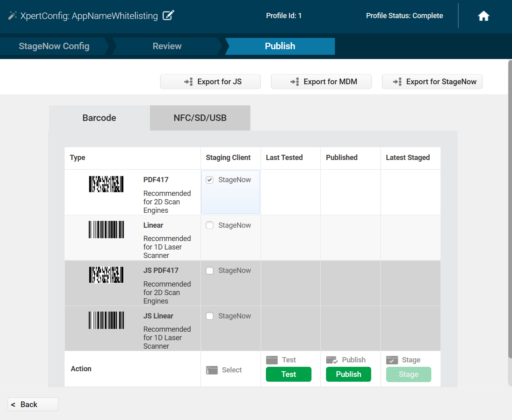The height and width of the screenshot is (420, 512).
Task: Switch to the NFC/SD/USB tab
Action: click(x=200, y=118)
